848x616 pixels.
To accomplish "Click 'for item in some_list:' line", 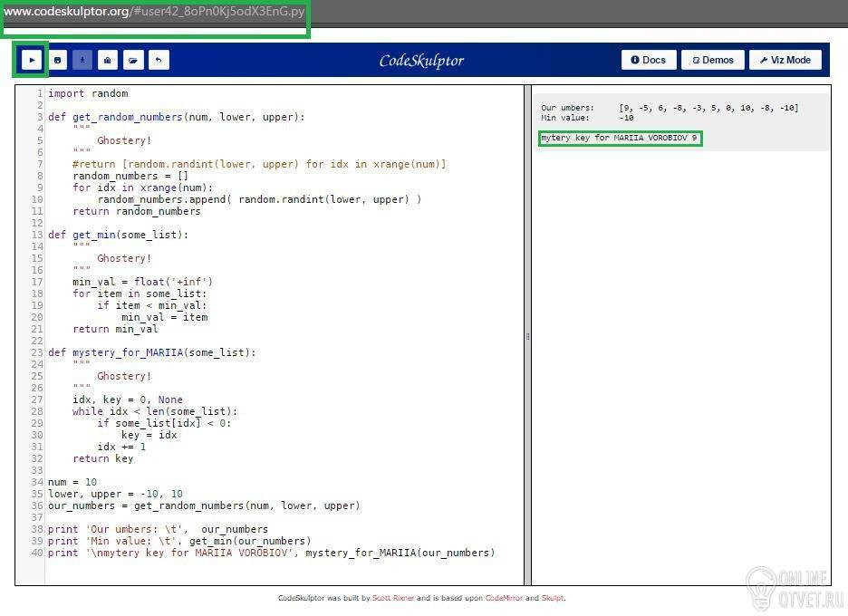I will 140,294.
